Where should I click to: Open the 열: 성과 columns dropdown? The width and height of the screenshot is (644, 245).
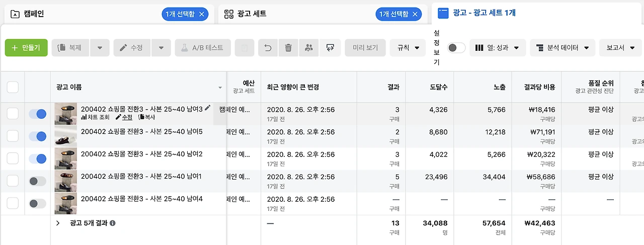498,48
